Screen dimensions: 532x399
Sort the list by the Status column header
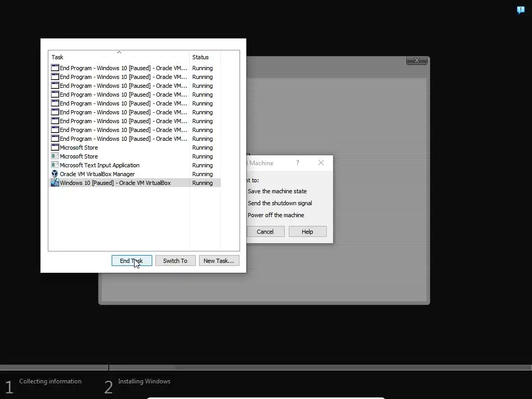pyautogui.click(x=205, y=57)
